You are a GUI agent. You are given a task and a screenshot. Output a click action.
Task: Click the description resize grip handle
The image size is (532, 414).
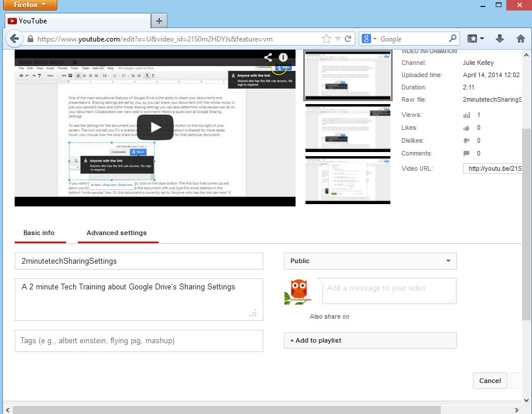click(x=253, y=313)
